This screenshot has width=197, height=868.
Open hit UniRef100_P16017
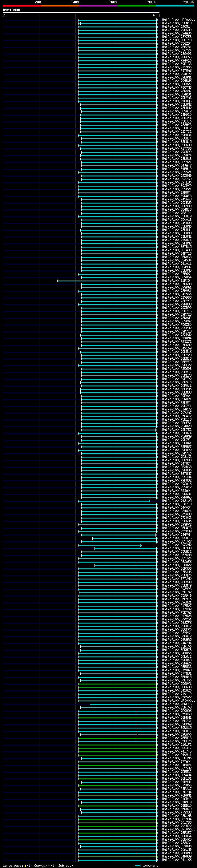click(177, 731)
